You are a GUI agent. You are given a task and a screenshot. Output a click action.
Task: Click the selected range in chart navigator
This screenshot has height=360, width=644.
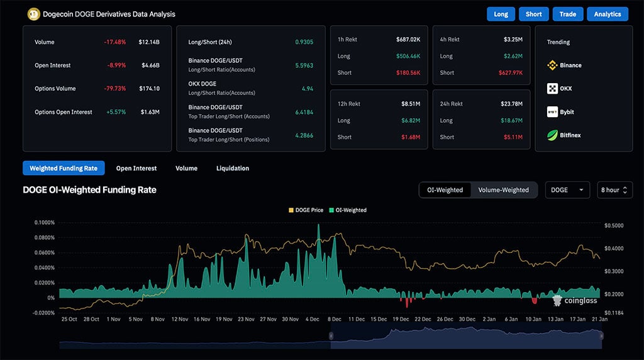tap(466, 336)
